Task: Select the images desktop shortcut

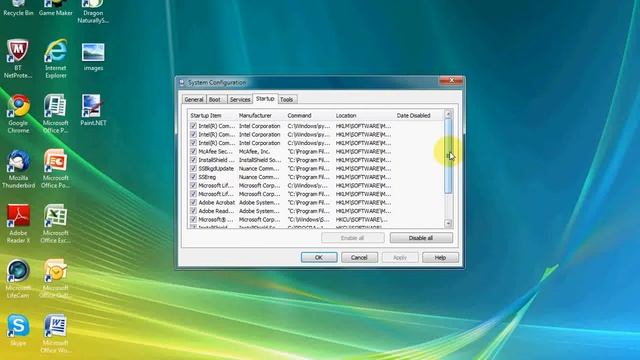Action: click(x=93, y=57)
